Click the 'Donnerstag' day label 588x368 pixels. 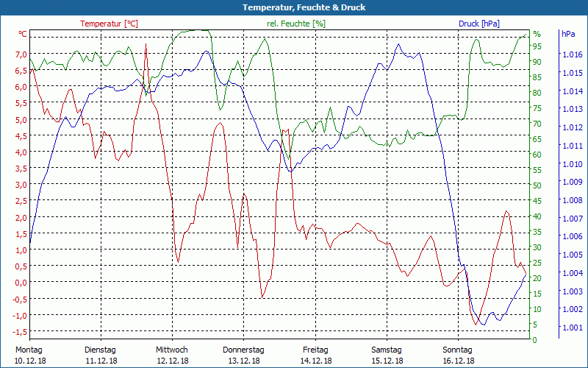point(243,350)
